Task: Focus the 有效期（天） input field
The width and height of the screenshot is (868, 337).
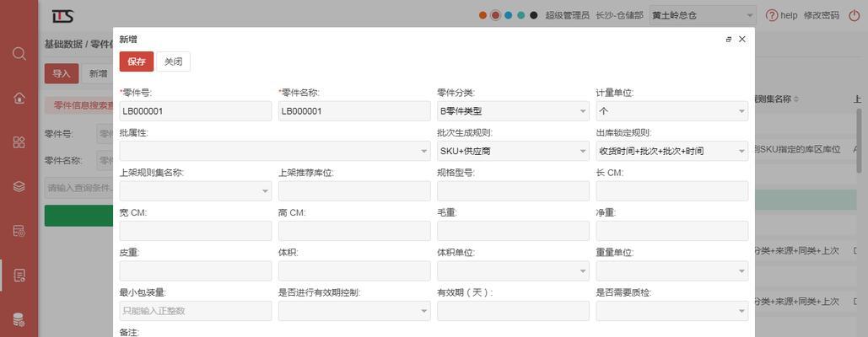Action: (x=513, y=311)
